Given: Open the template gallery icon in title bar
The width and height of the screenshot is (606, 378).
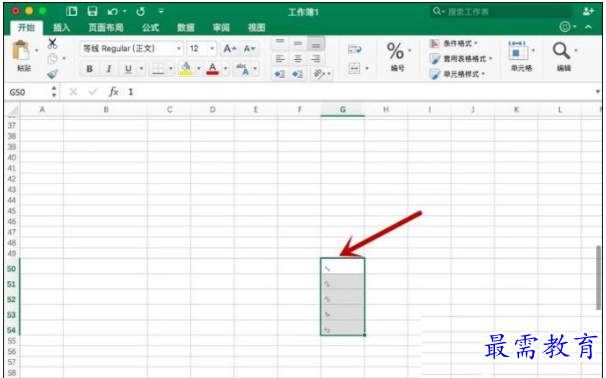Looking at the screenshot, I should pyautogui.click(x=71, y=11).
